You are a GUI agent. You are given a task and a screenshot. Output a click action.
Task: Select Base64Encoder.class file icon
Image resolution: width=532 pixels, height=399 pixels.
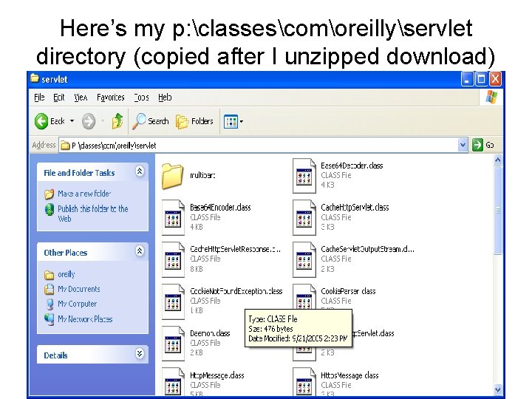point(173,218)
